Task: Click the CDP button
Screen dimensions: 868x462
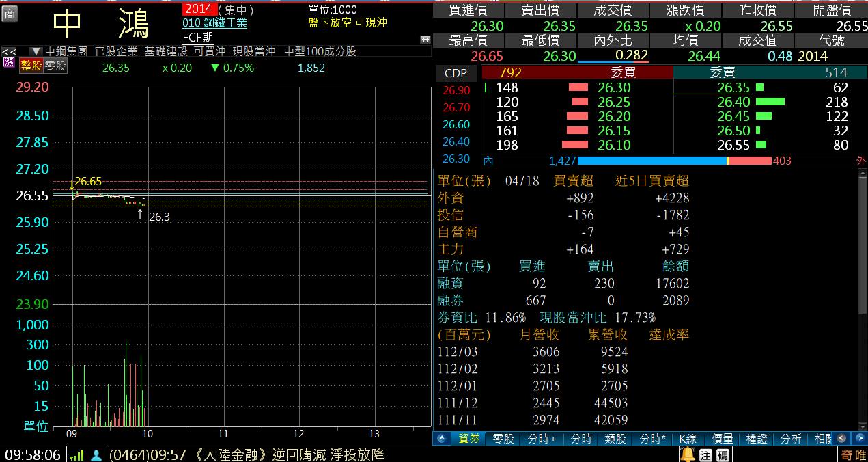Action: click(x=456, y=74)
